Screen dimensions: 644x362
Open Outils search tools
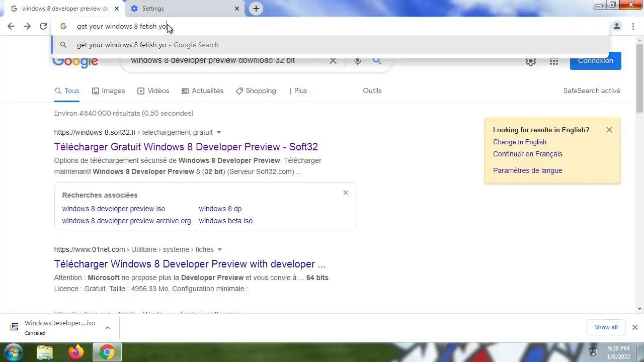coord(372,90)
